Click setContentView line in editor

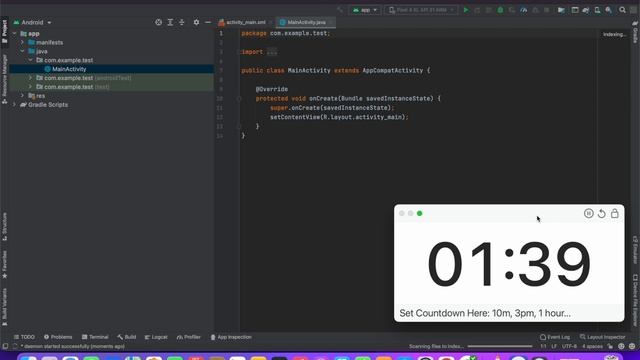click(x=339, y=117)
